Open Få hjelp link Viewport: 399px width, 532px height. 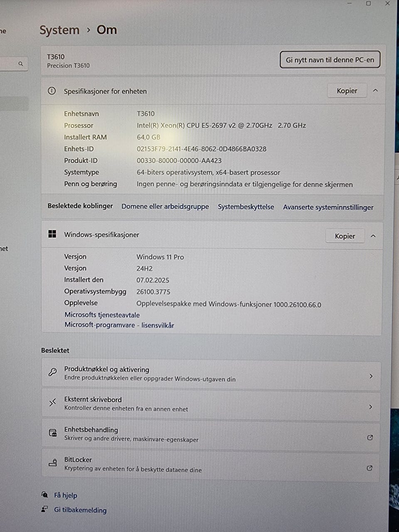tap(66, 495)
